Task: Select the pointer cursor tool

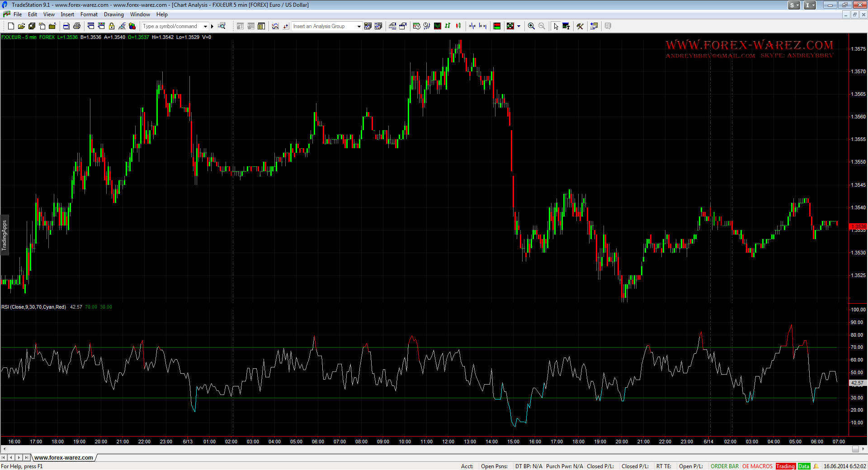Action: coord(556,26)
